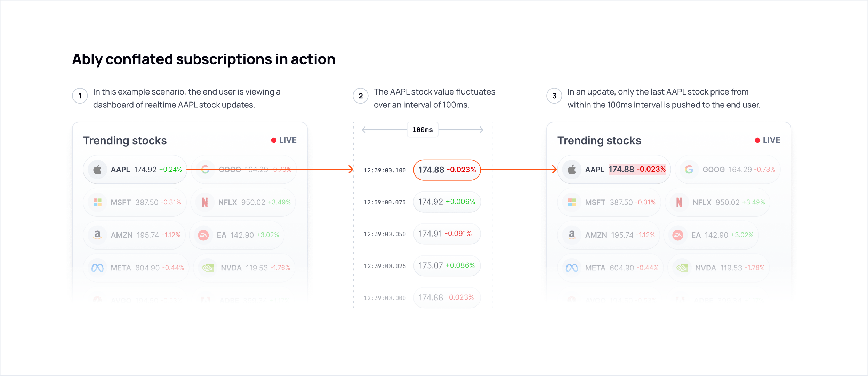Click the Amazon logo in left panel
This screenshot has height=376, width=868.
[x=97, y=235]
